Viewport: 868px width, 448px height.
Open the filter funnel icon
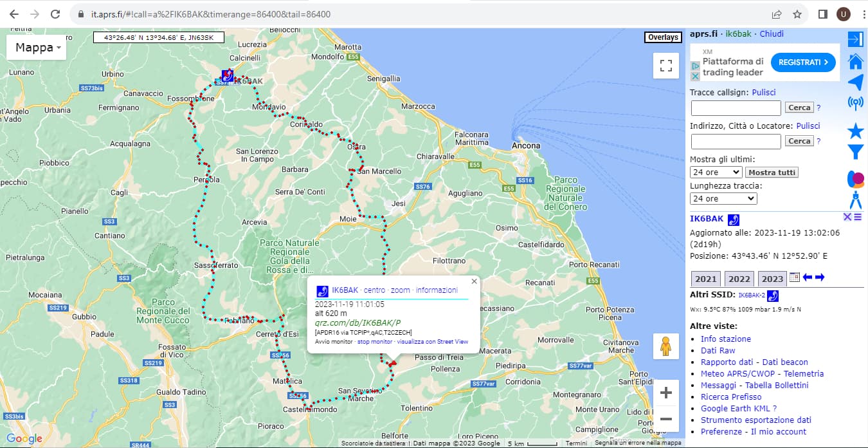[855, 152]
